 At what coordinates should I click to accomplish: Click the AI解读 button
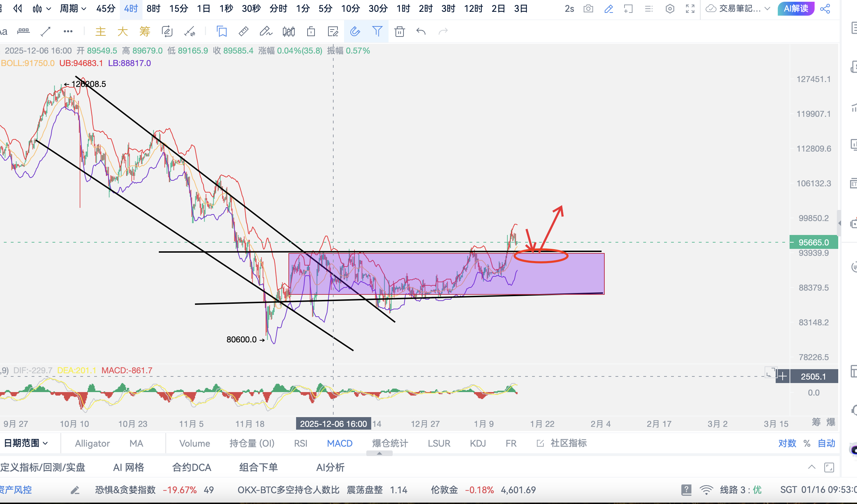[x=795, y=9]
